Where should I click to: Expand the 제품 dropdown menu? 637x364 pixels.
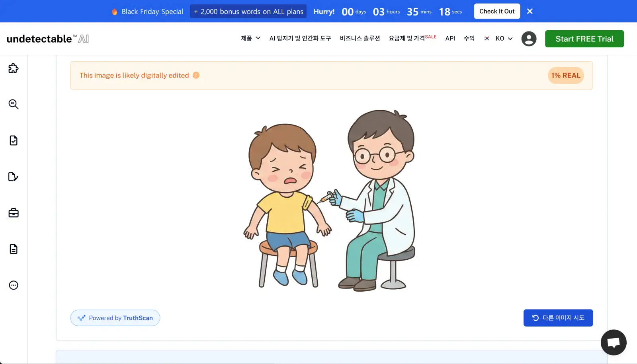coord(250,39)
